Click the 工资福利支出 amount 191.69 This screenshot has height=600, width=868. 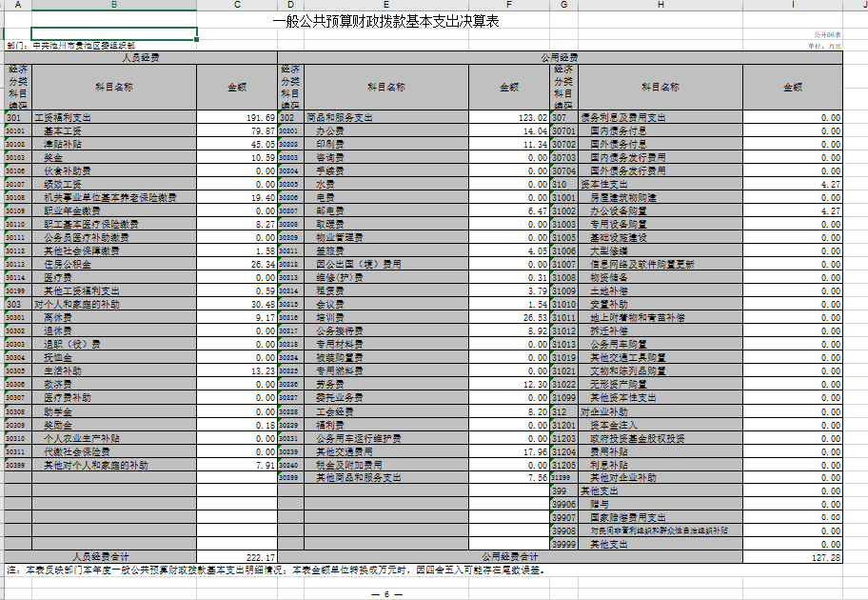coord(237,117)
